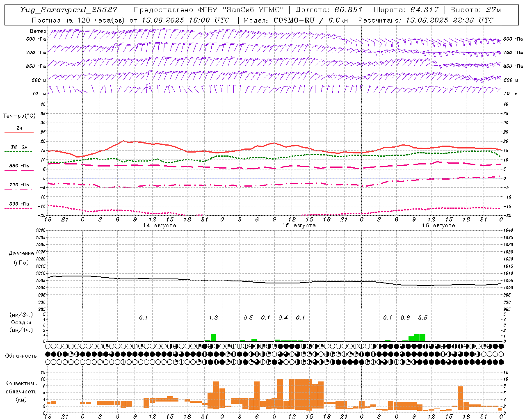
Task: Click the 0.5 precipitation amount value
Action: (x=248, y=317)
